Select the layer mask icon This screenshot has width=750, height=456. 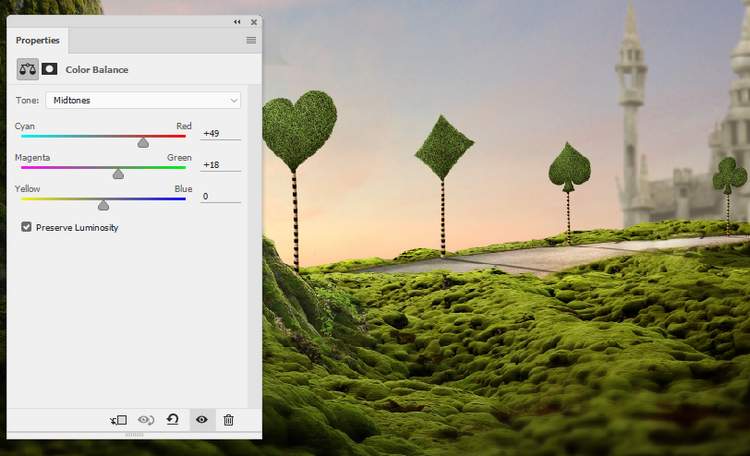(49, 69)
